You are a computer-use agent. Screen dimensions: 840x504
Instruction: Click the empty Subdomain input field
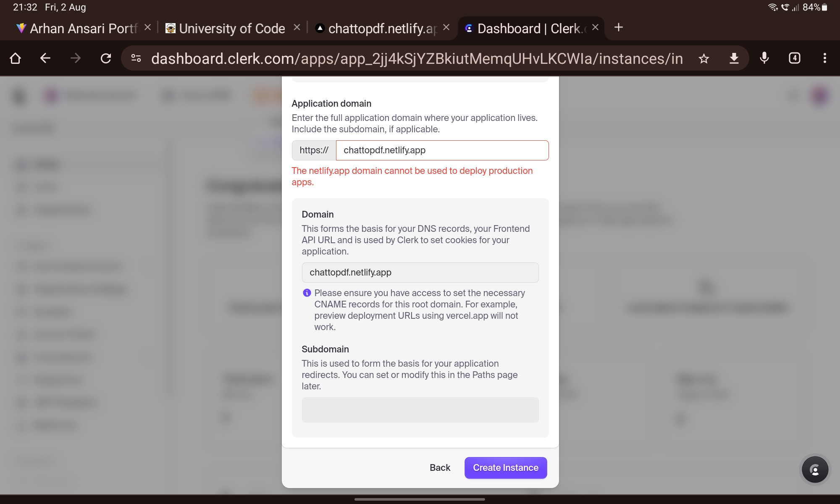[420, 410]
